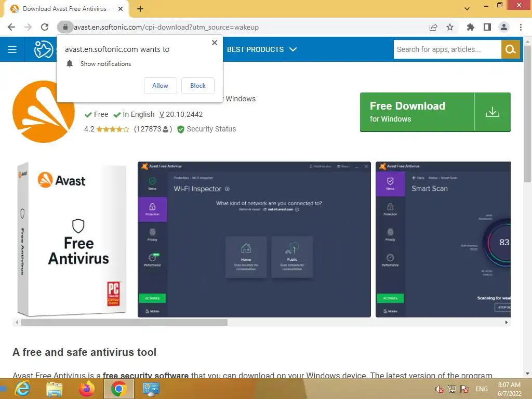
Task: Click the muted volume tray icon
Action: click(440, 389)
